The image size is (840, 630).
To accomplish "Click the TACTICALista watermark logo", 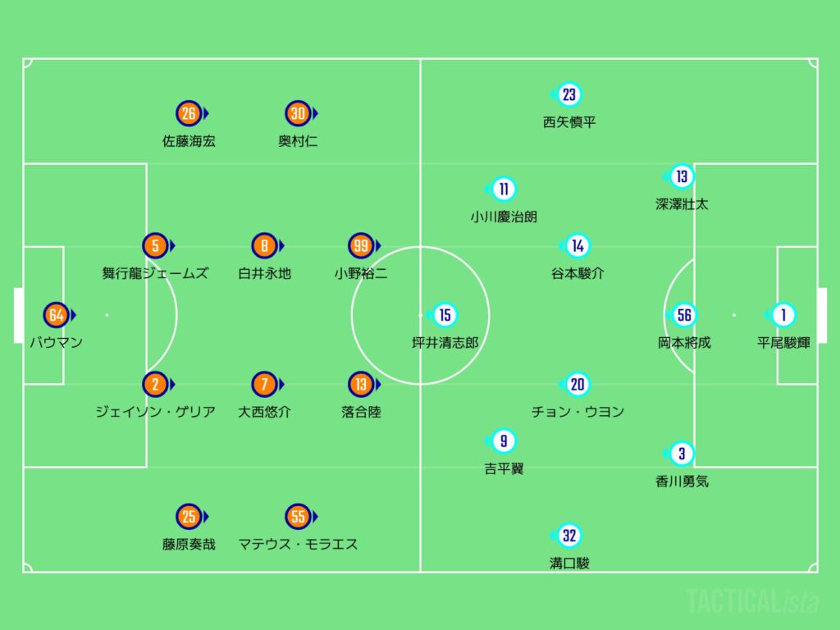I will (x=751, y=601).
